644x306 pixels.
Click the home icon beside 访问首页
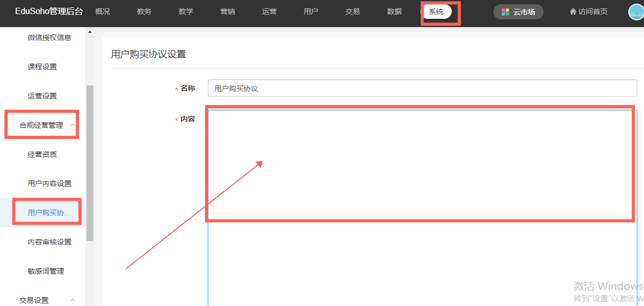click(x=573, y=11)
